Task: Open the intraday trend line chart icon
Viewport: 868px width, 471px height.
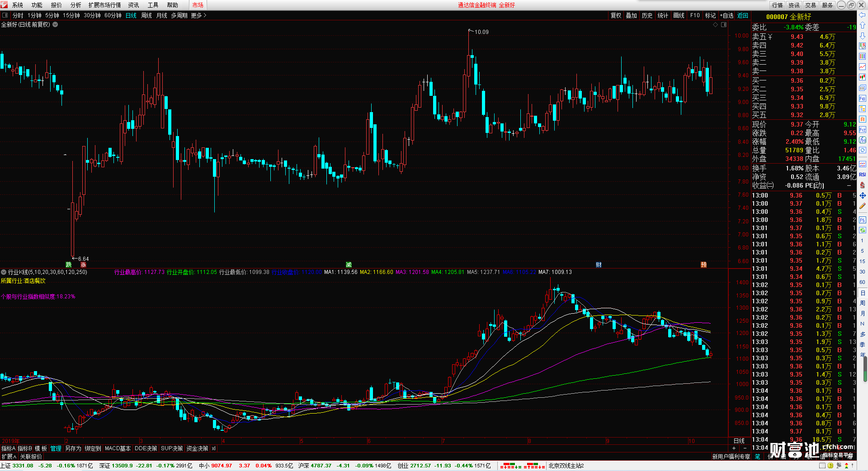Action: tap(863, 67)
